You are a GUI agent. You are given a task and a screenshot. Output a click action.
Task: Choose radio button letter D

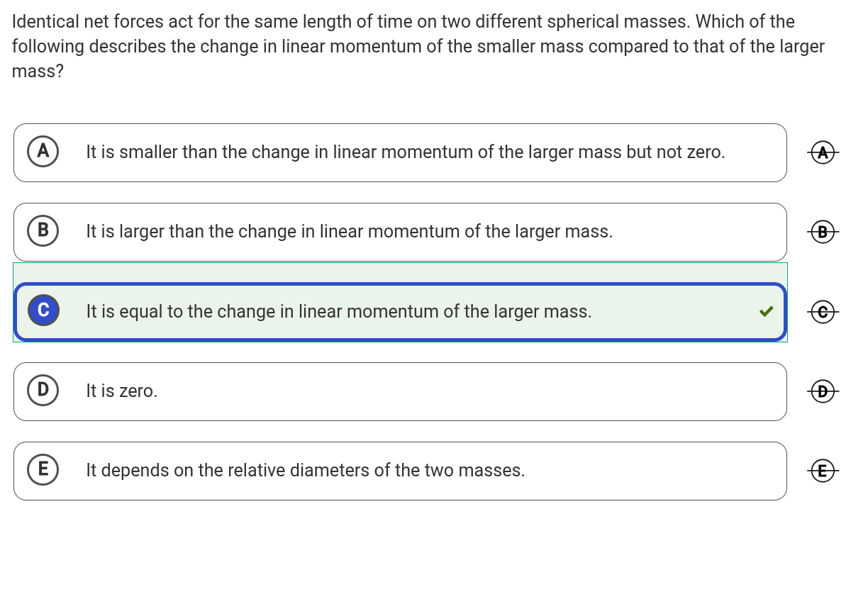43,390
